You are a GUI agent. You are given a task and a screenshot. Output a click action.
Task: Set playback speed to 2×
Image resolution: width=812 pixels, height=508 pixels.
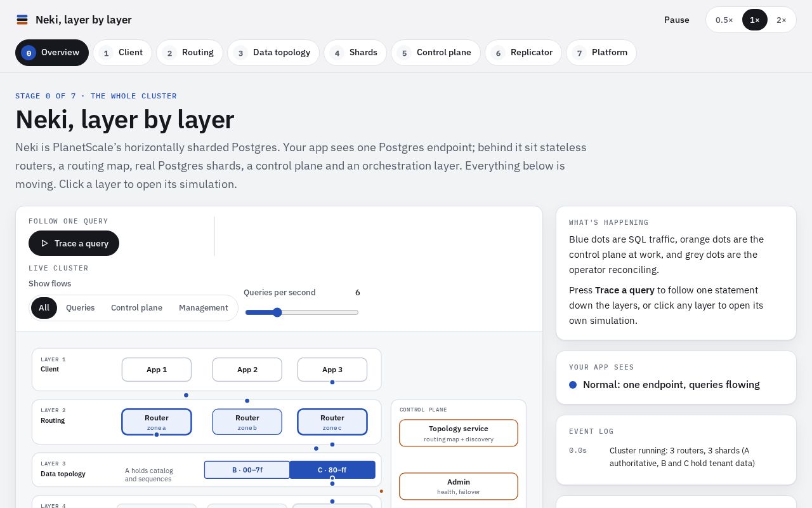coord(782,20)
